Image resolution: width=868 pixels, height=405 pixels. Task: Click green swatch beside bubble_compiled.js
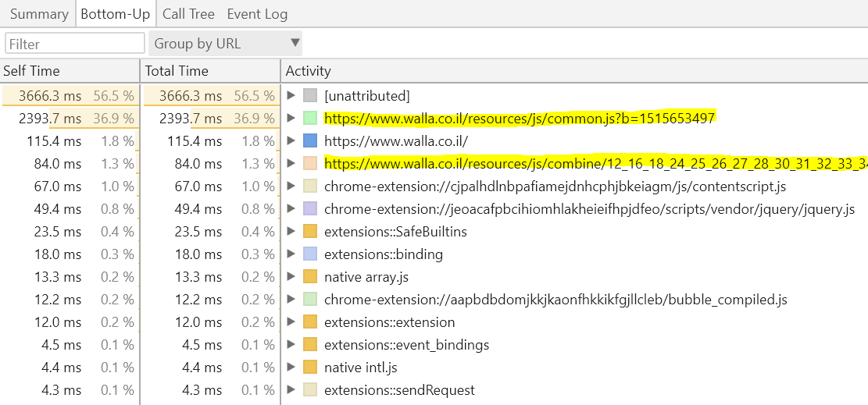point(310,300)
